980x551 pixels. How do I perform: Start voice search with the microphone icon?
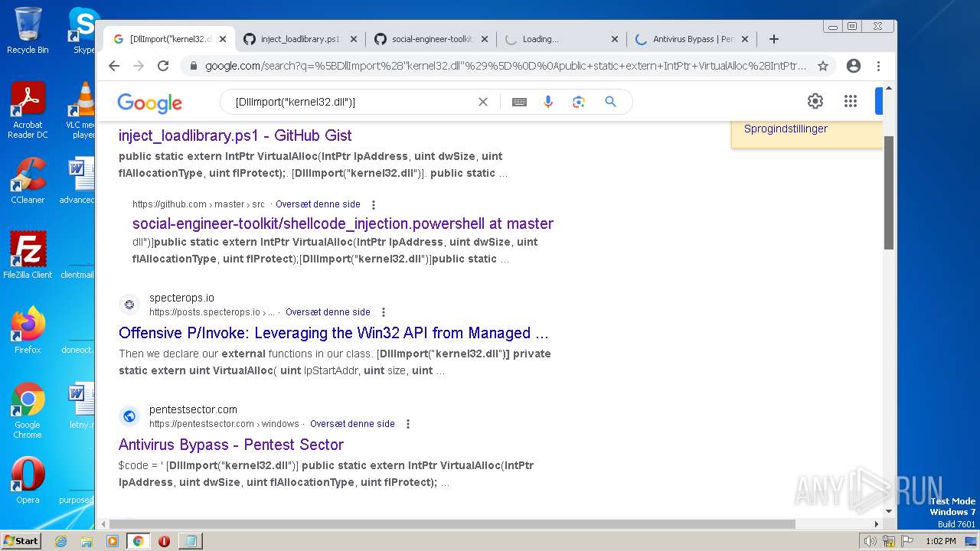[548, 102]
